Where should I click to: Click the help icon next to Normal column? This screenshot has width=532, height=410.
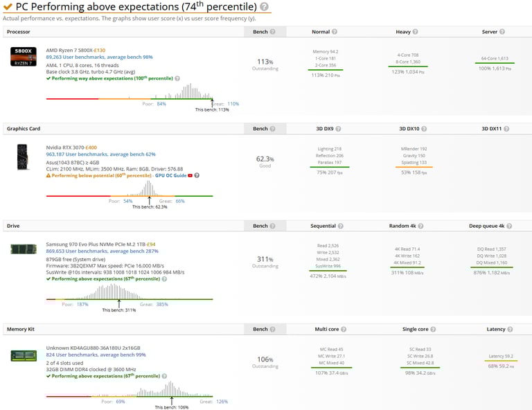[335, 32]
